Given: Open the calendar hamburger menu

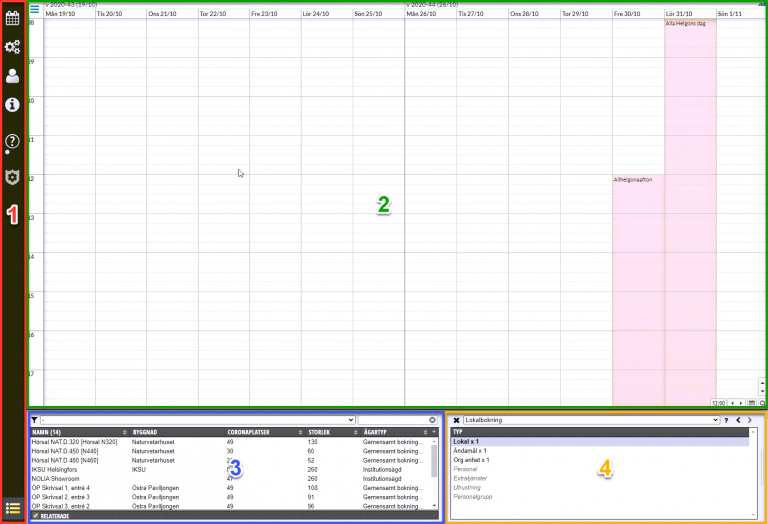Looking at the screenshot, I should pos(35,9).
